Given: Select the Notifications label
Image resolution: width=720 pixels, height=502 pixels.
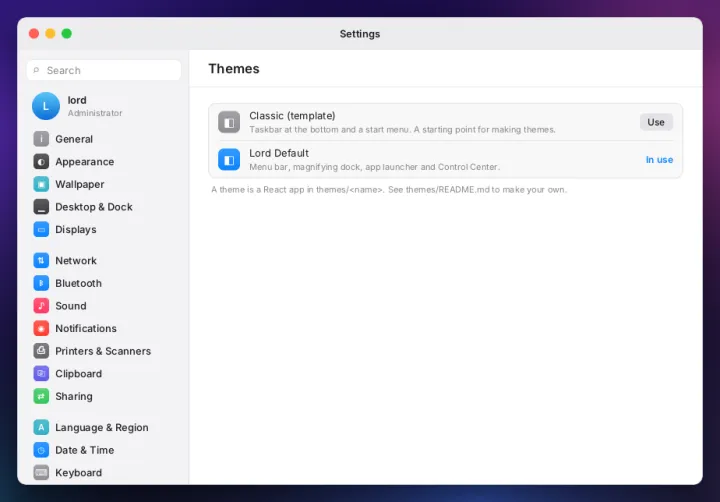Looking at the screenshot, I should click(x=86, y=328).
